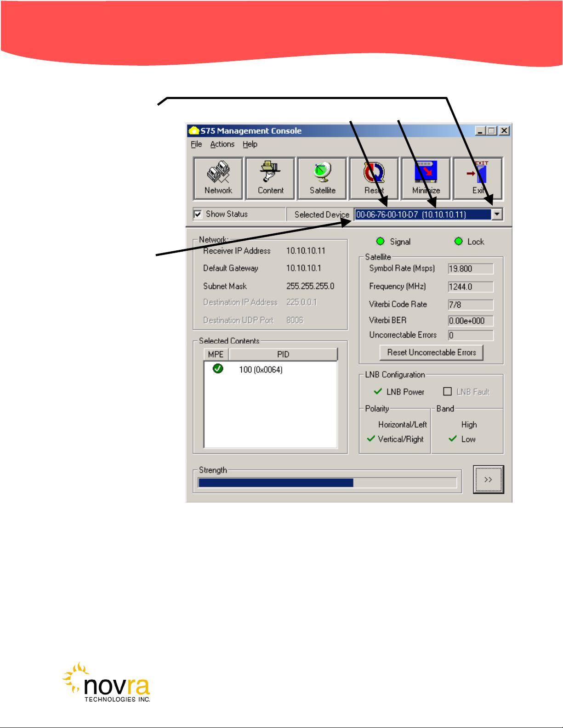Open the File menu
The width and height of the screenshot is (563, 728).
coord(196,144)
